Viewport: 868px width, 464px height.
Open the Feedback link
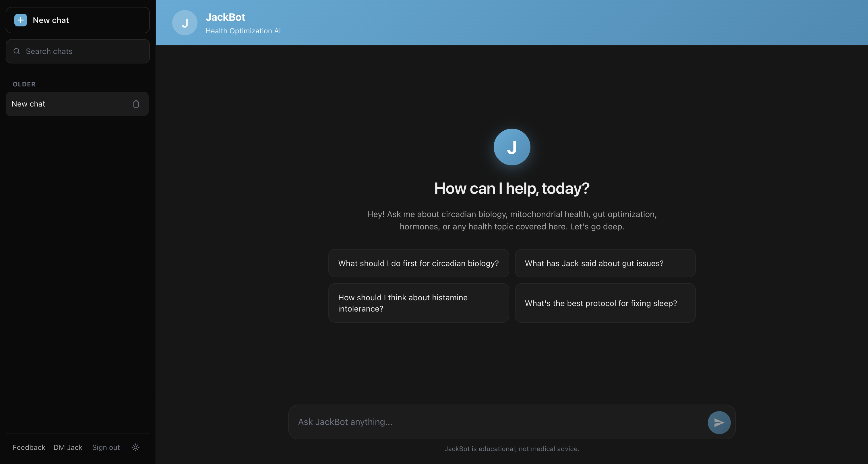tap(29, 447)
